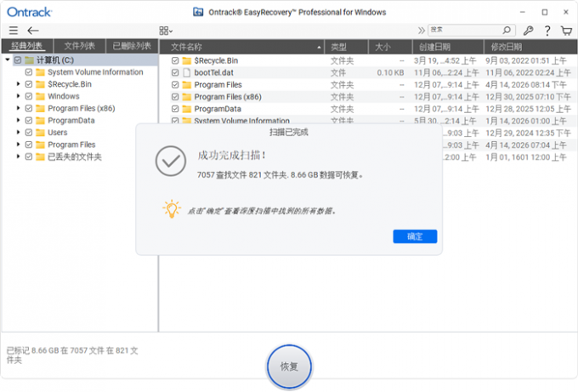The image size is (578, 392).
Task: Toggle ProgramData checkbox in tree
Action: [x=29, y=121]
